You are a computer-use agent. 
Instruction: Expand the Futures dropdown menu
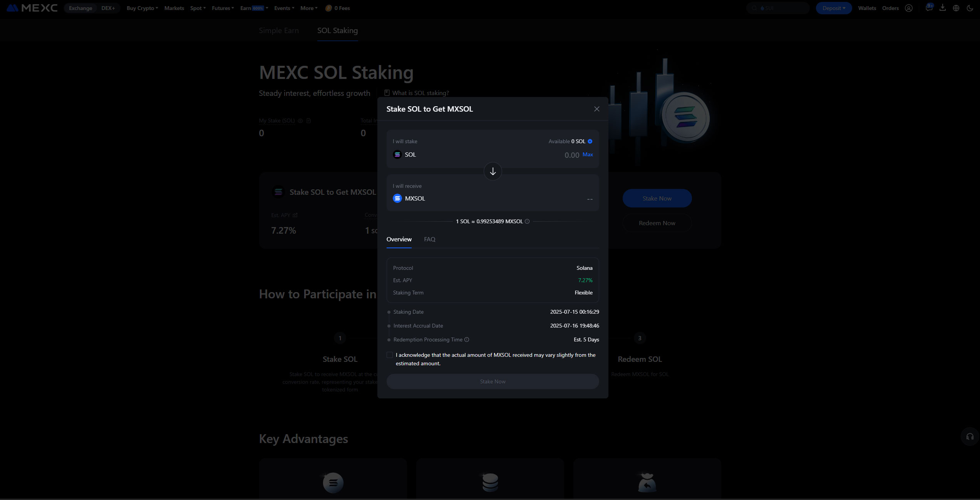(223, 8)
